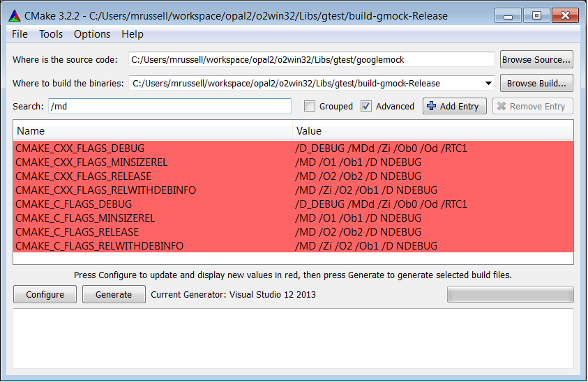Click the CMake logo icon in title bar
Screen dimensions: 588x382
coord(14,16)
